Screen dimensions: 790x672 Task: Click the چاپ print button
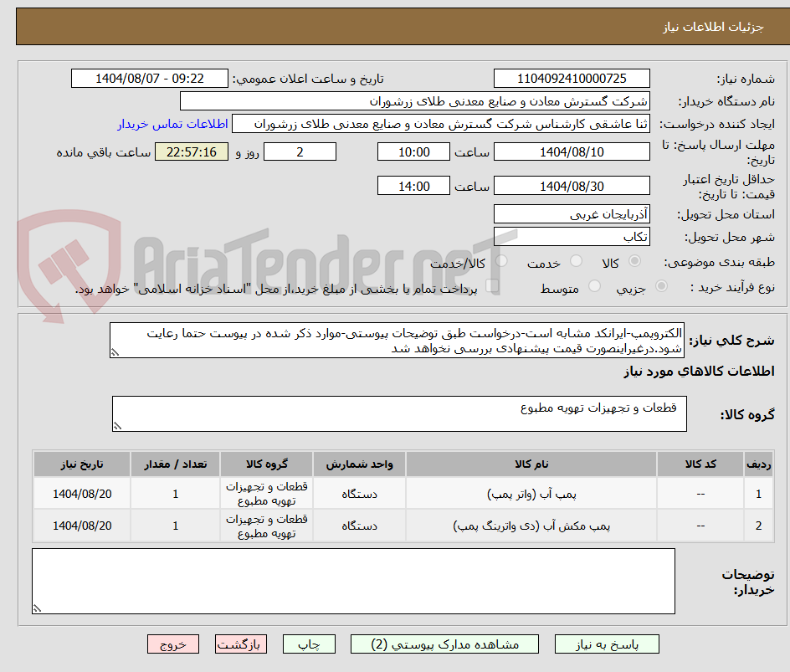[x=309, y=644]
